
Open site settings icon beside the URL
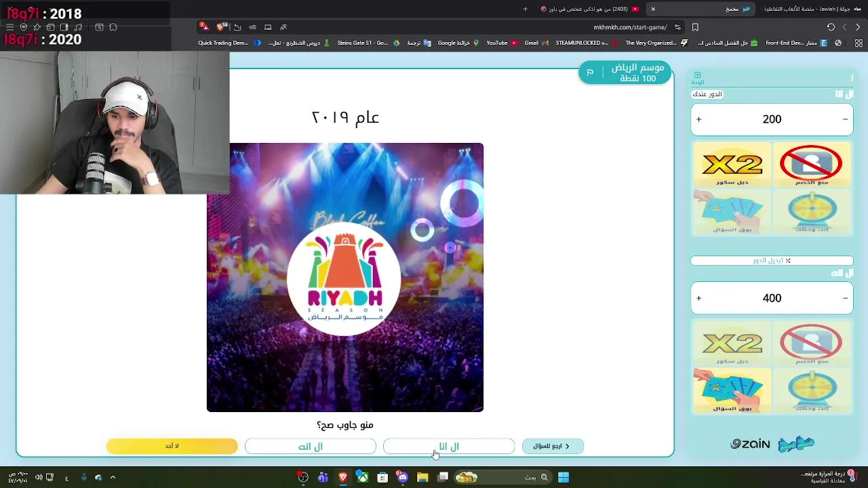click(x=677, y=27)
